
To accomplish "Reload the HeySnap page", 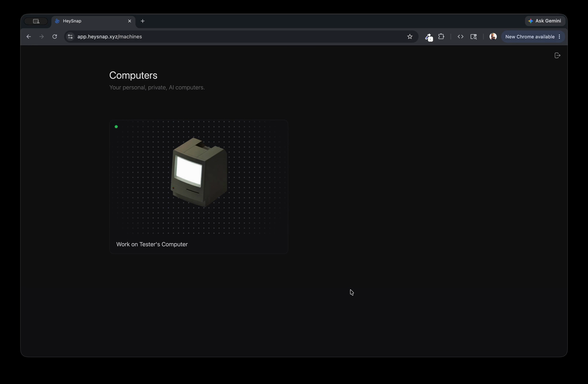I will pyautogui.click(x=54, y=36).
